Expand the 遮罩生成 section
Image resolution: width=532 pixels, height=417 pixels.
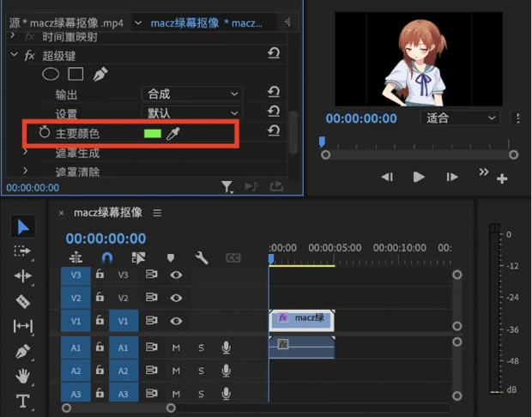[x=26, y=152]
